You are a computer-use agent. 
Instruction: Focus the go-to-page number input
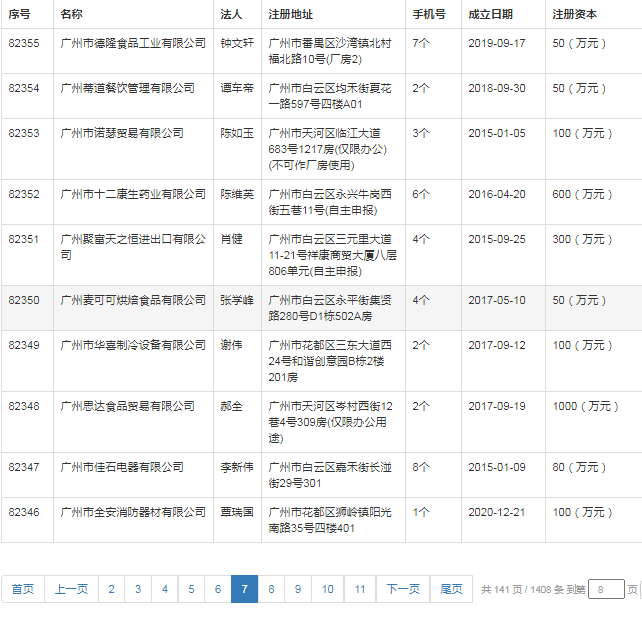click(606, 589)
